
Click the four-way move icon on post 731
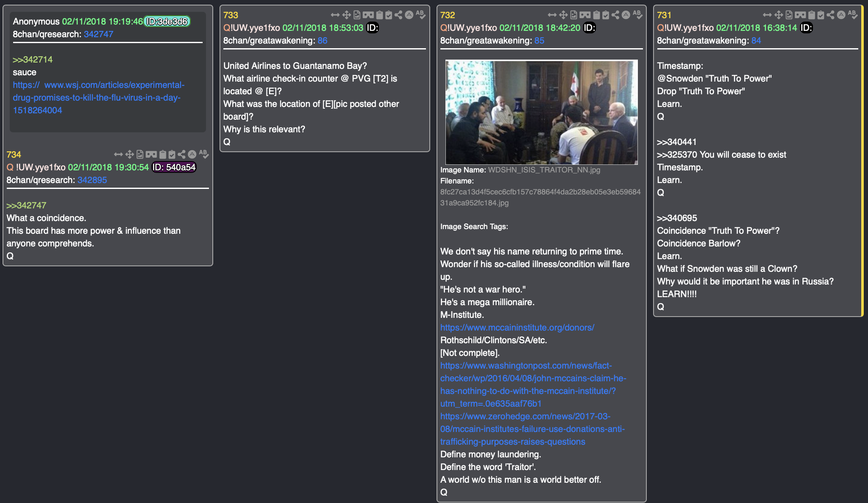(779, 15)
